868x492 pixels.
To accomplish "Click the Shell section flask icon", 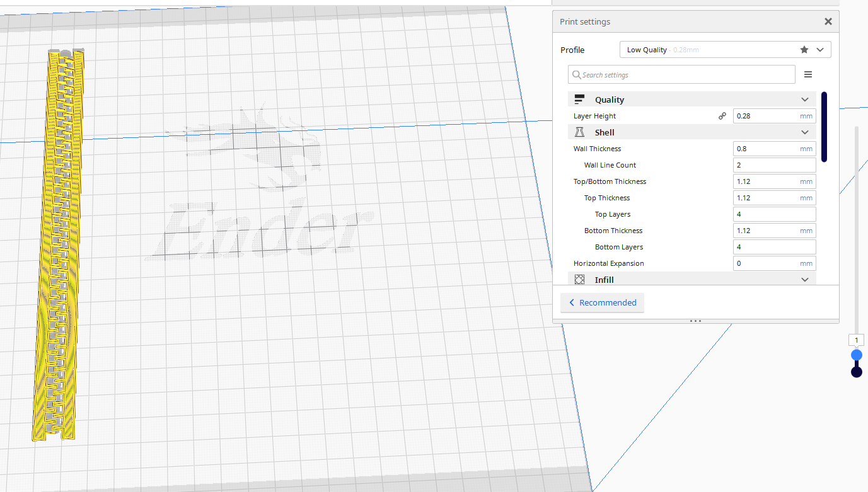I will tap(579, 132).
